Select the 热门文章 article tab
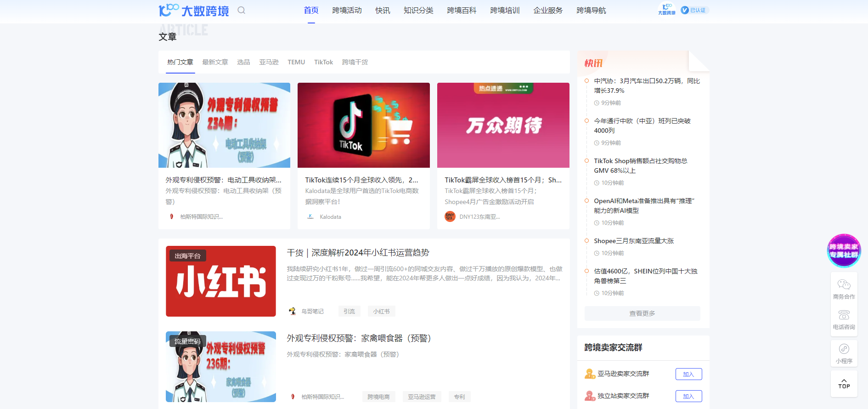The width and height of the screenshot is (868, 409). [x=180, y=62]
